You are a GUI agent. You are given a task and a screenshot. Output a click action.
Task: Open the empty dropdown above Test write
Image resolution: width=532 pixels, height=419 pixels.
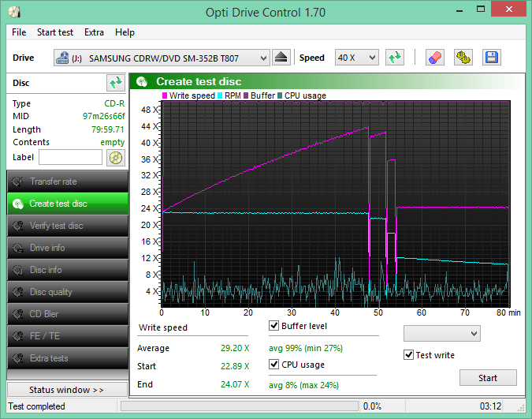[441, 333]
